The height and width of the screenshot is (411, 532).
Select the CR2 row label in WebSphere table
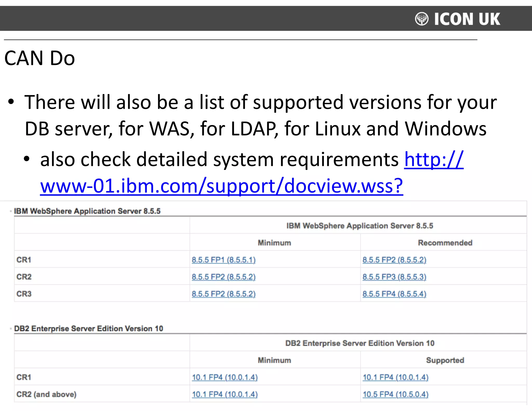pyautogui.click(x=24, y=277)
